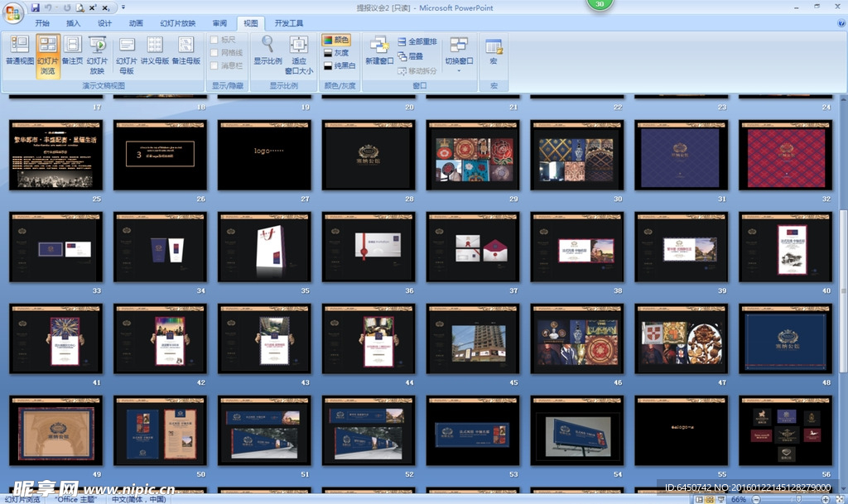Open the Animations (动画) tab
Image resolution: width=848 pixels, height=504 pixels.
[x=136, y=23]
